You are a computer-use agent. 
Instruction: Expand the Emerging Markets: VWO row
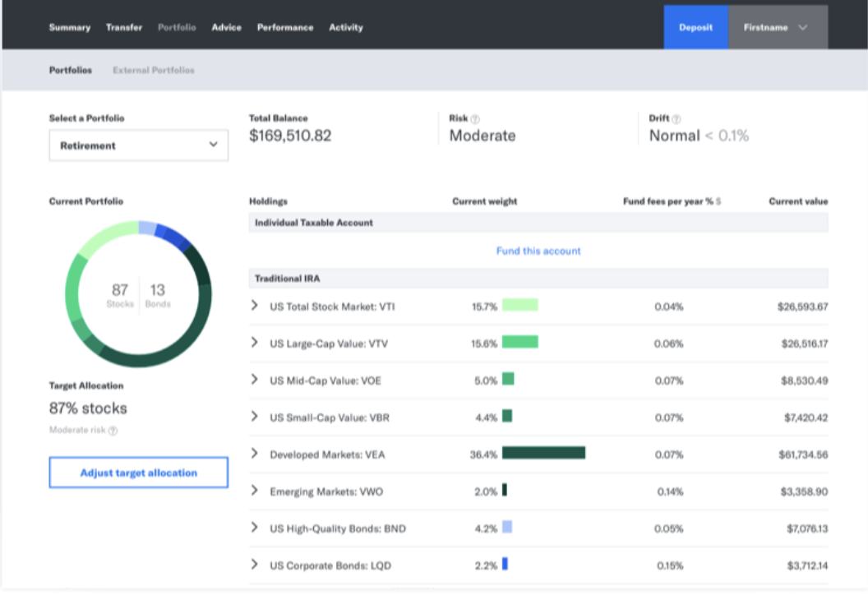254,491
